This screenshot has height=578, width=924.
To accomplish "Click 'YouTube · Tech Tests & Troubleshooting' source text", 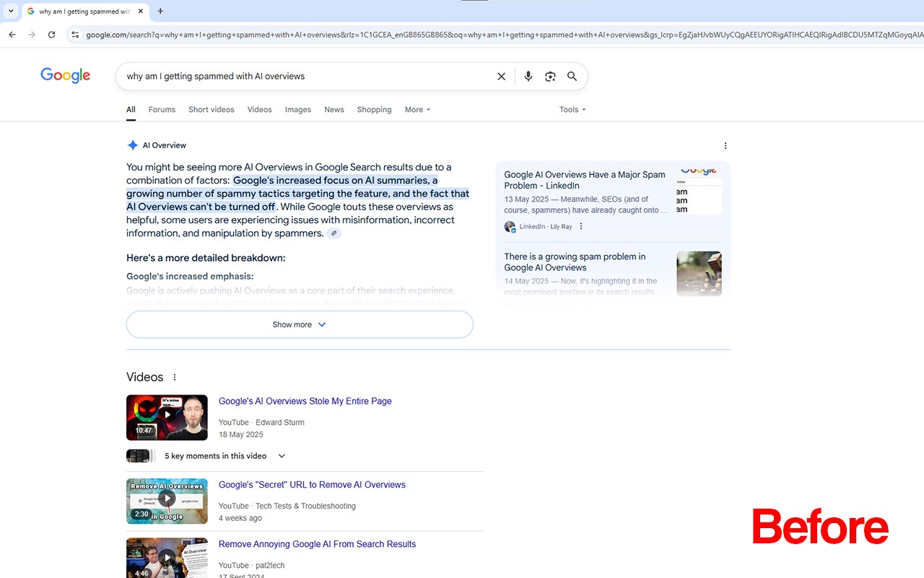I will (x=287, y=506).
